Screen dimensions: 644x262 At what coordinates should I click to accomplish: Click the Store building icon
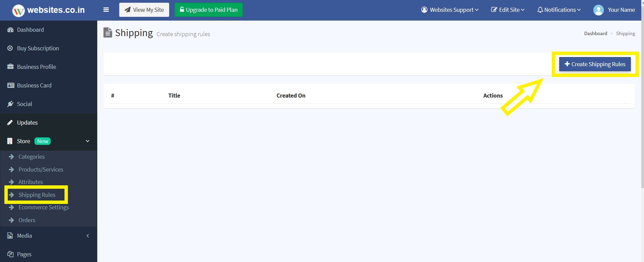[x=10, y=141]
